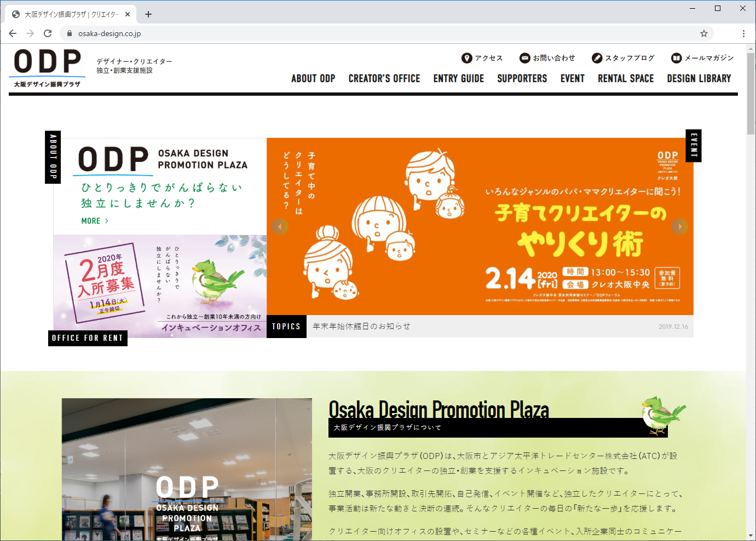Viewport: 756px width, 541px height.
Task: Click the scrollbar up arrow
Action: (751, 48)
